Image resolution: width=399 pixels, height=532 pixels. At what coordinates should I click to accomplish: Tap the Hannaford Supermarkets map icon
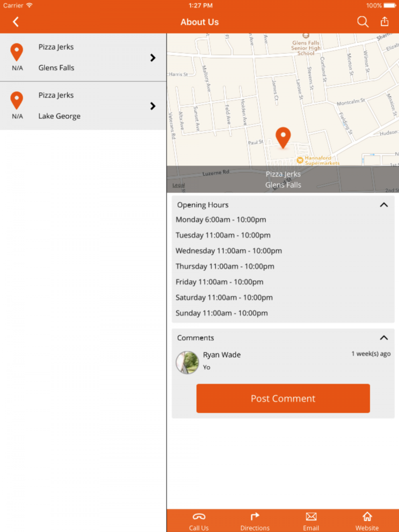(x=300, y=160)
